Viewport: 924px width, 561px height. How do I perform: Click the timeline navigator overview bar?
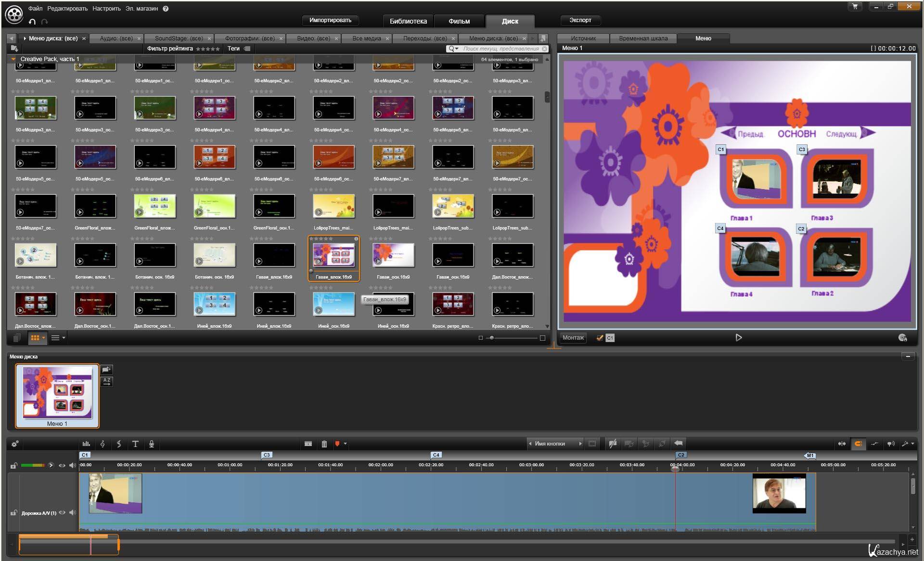[x=68, y=545]
